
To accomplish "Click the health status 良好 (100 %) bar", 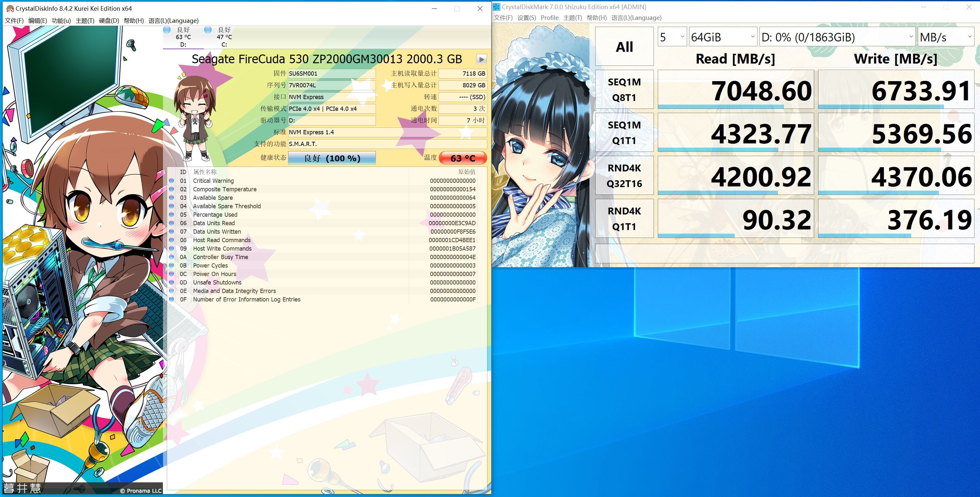I will tap(332, 158).
